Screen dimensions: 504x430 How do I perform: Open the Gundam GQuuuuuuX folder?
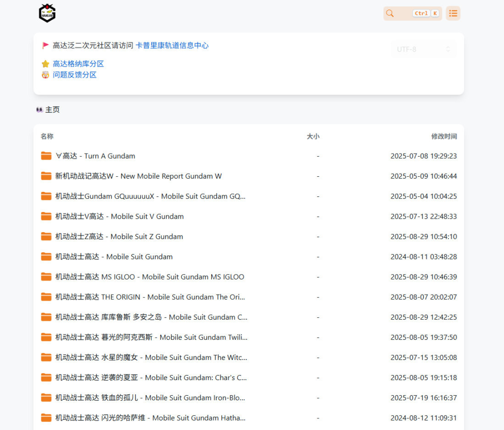(x=150, y=196)
